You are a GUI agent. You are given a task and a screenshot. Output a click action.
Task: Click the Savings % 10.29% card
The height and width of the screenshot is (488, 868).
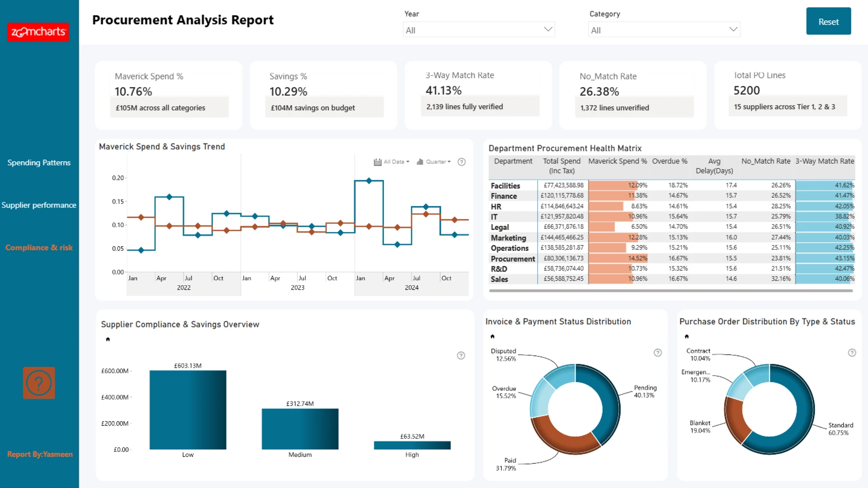[x=324, y=95]
